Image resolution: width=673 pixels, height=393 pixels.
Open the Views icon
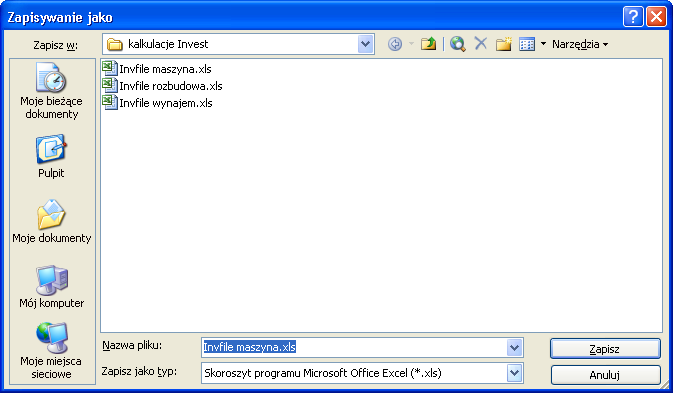coord(527,44)
